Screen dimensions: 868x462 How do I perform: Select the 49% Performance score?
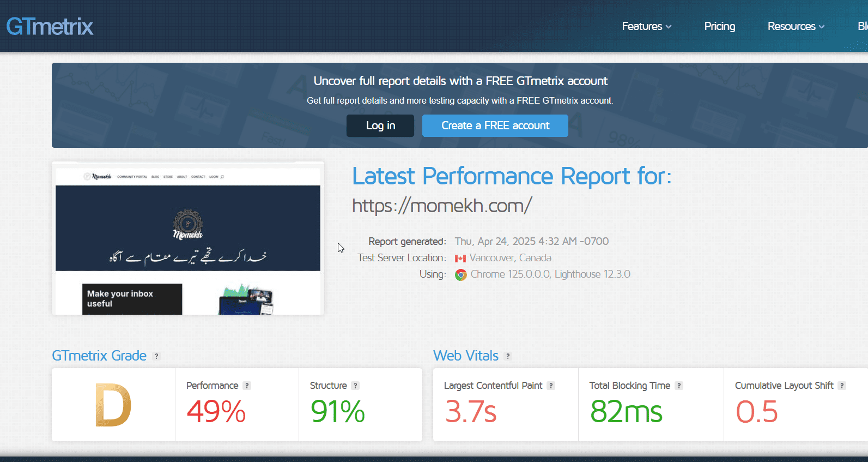click(x=216, y=412)
